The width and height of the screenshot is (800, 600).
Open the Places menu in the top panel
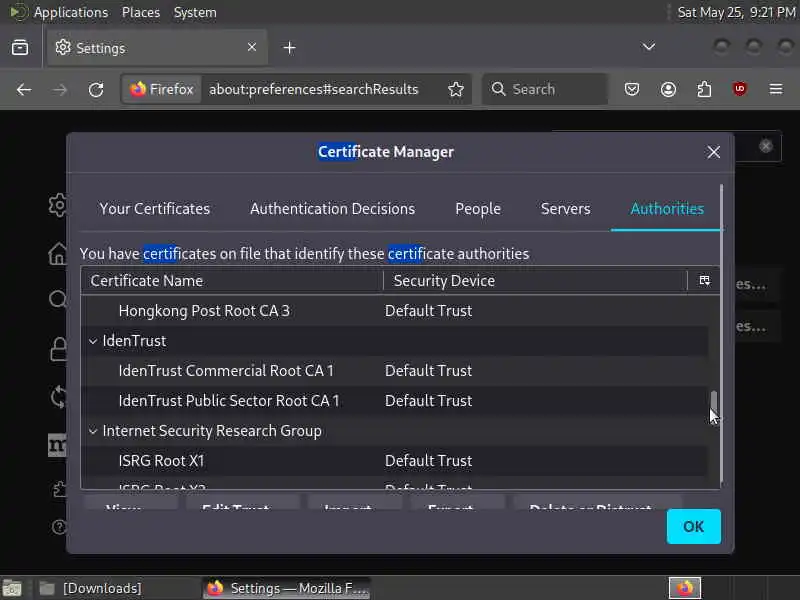[x=141, y=12]
